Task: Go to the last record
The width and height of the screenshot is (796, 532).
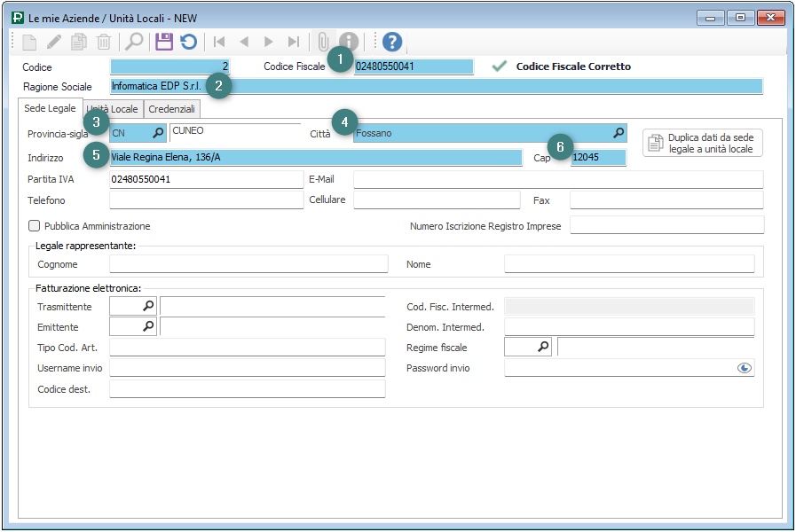Action: tap(293, 42)
